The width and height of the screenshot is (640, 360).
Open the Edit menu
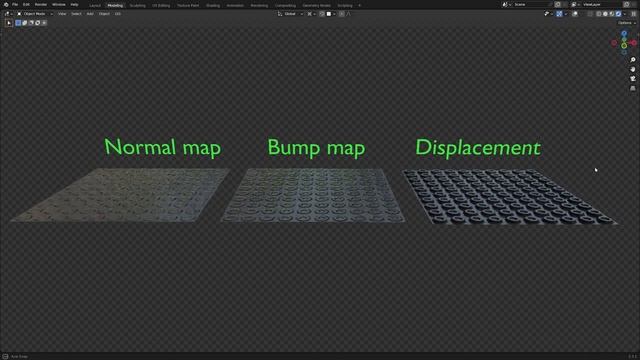coord(26,4)
